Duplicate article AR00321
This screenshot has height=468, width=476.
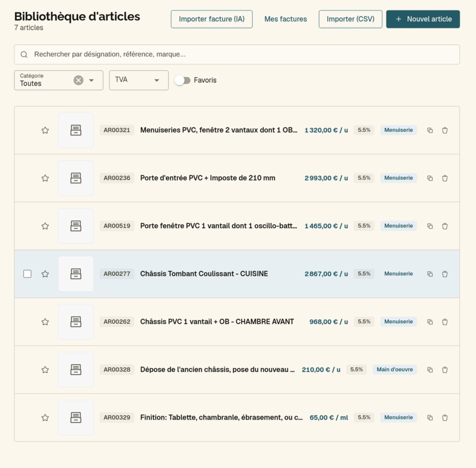(430, 130)
